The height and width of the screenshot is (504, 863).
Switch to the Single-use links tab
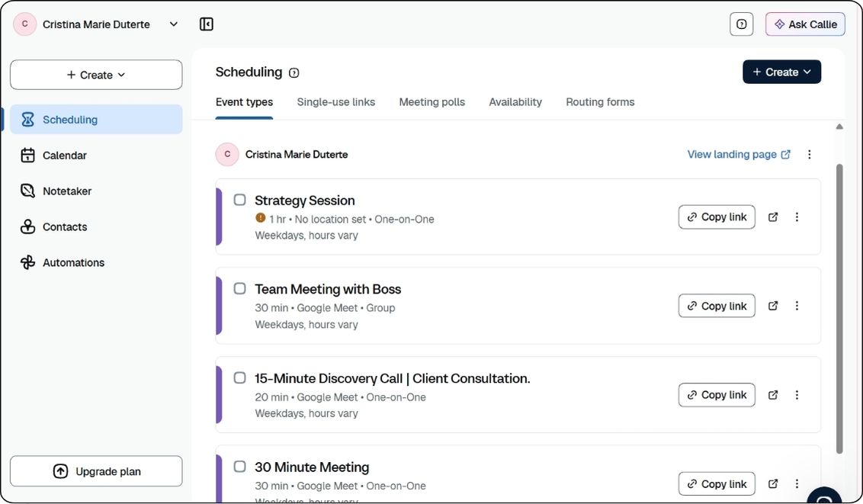(x=335, y=101)
